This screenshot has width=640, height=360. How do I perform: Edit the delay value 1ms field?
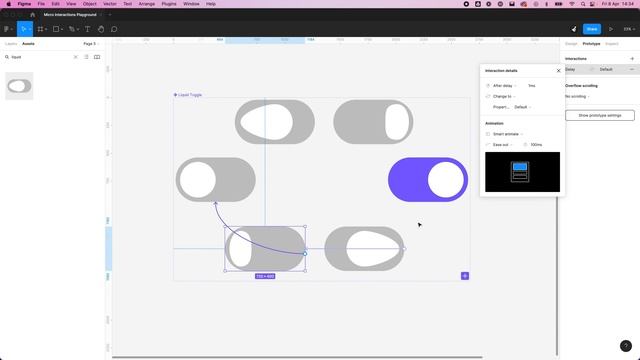tap(531, 86)
